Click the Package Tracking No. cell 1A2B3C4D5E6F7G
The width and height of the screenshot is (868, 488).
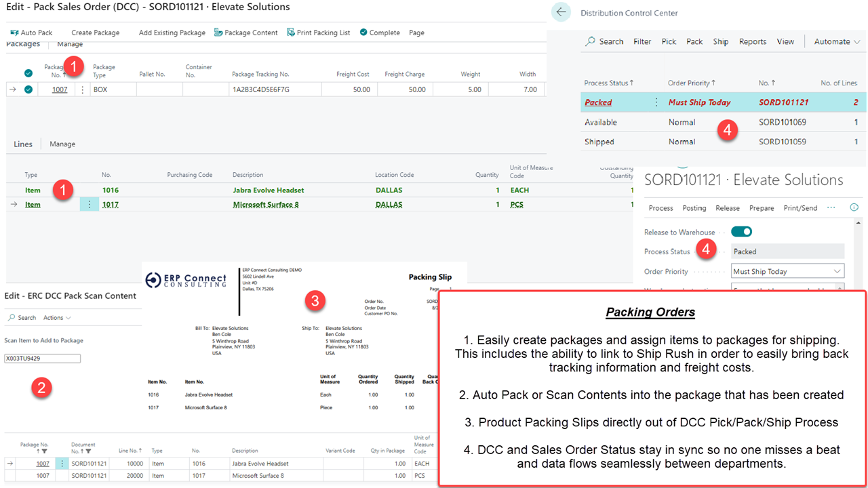[x=275, y=89]
